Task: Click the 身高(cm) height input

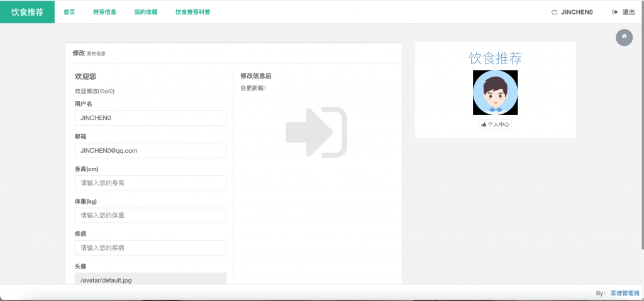Action: pos(150,183)
